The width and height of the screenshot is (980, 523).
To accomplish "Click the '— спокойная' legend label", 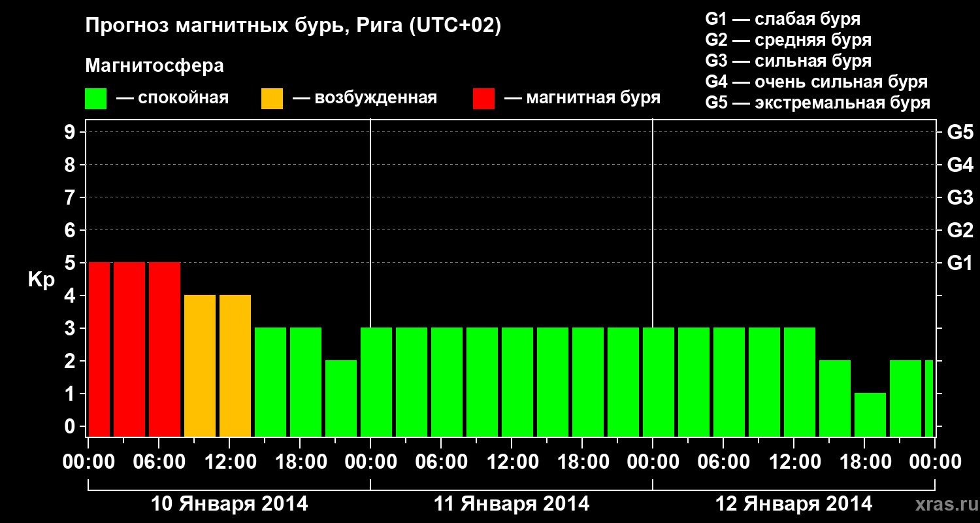I will pos(172,99).
